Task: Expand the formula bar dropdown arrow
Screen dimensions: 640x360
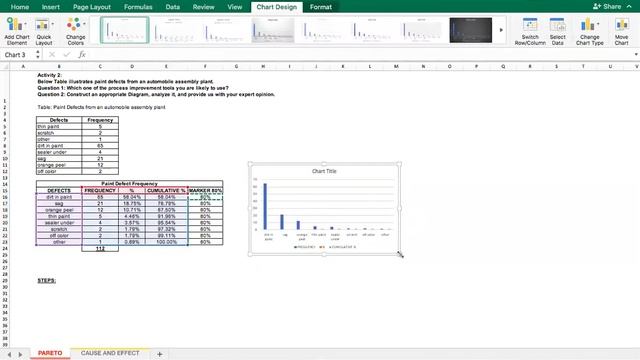Action: (636, 55)
